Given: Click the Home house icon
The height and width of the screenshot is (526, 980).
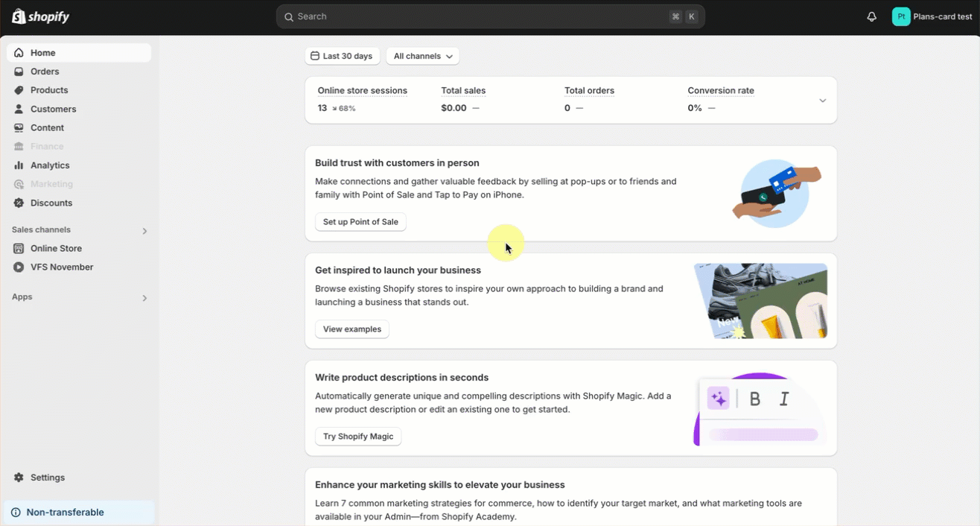Looking at the screenshot, I should pos(19,53).
